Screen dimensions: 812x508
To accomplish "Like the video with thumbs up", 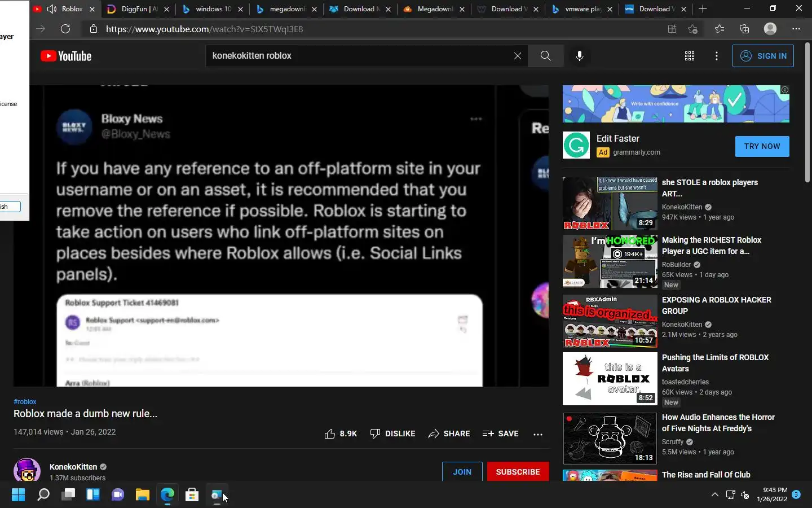I will point(341,433).
